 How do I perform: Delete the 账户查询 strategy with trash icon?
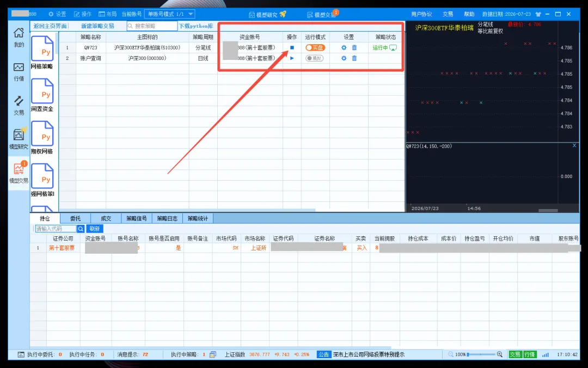354,58
